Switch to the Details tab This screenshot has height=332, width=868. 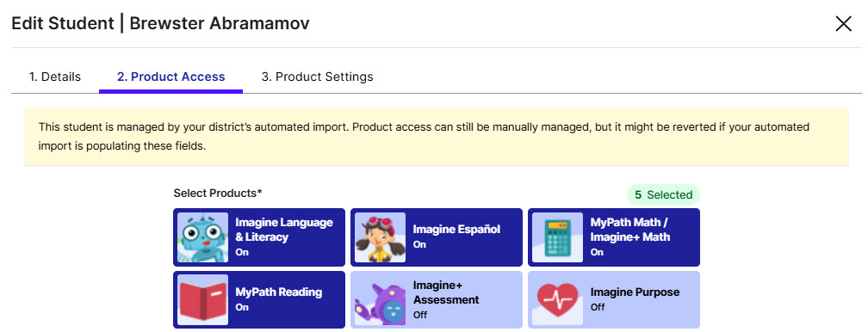coord(55,77)
